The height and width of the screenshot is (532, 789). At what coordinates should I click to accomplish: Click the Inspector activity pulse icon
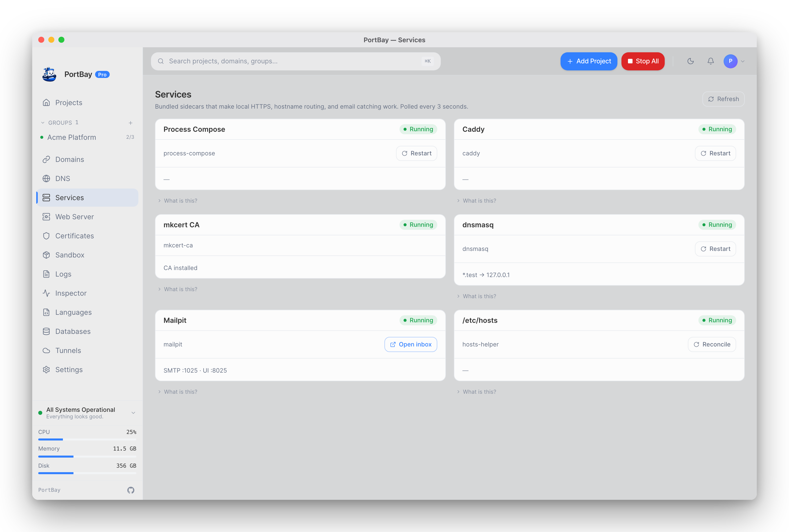[x=47, y=293]
